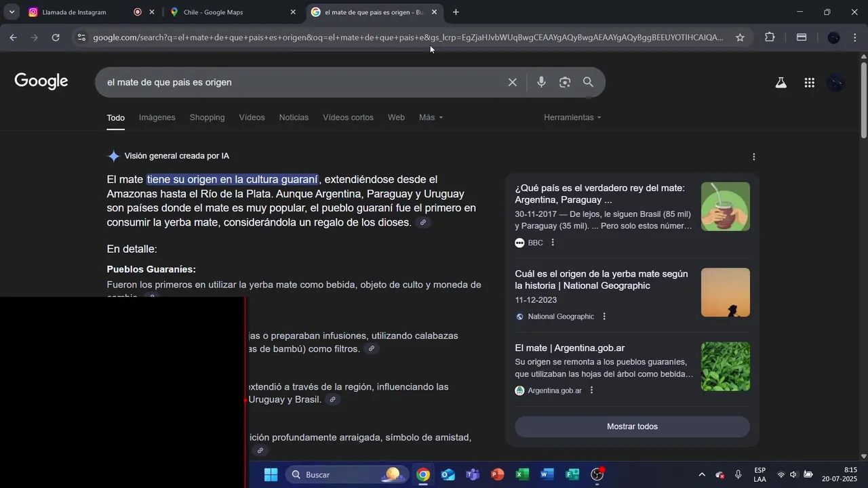This screenshot has height=488, width=868.
Task: Click source link icon after 'Uruguay y Brasil'
Action: pos(332,400)
